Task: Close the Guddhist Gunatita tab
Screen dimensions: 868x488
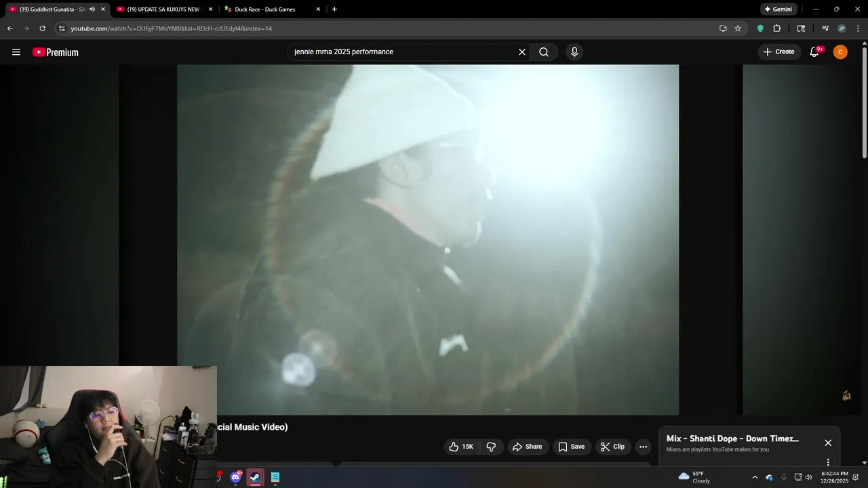Action: coord(103,9)
